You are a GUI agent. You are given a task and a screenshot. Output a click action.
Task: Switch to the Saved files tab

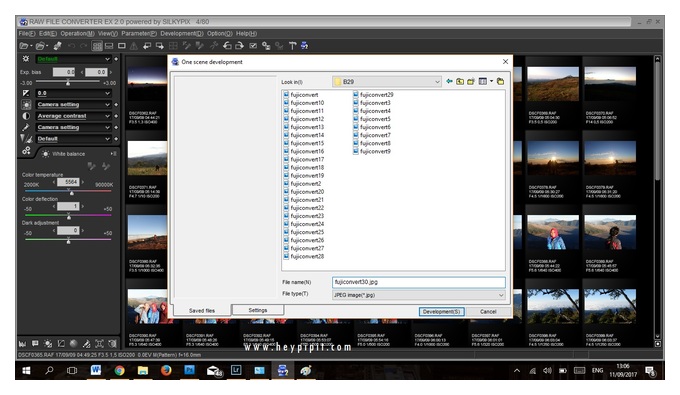point(202,310)
